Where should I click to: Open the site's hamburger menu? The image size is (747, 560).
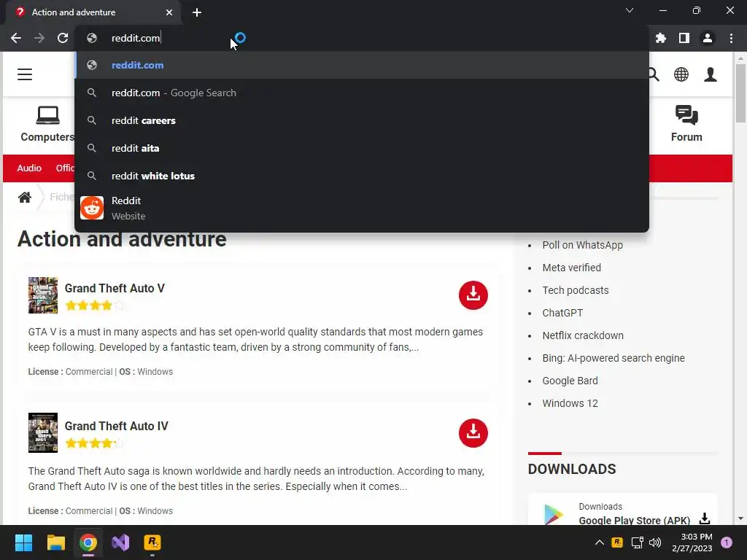point(25,74)
